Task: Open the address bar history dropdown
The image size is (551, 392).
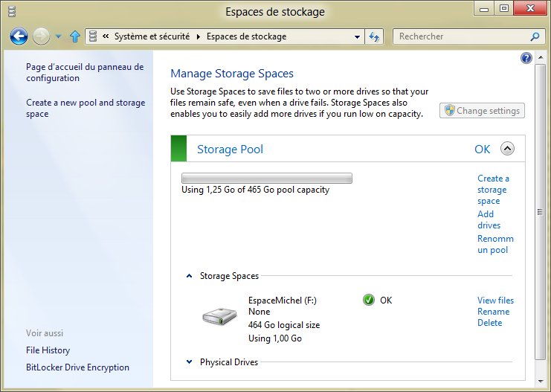Action: click(x=357, y=36)
